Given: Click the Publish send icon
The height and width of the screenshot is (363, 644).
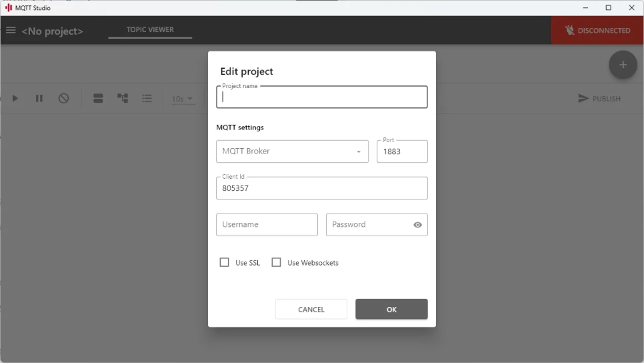Looking at the screenshot, I should pyautogui.click(x=583, y=98).
